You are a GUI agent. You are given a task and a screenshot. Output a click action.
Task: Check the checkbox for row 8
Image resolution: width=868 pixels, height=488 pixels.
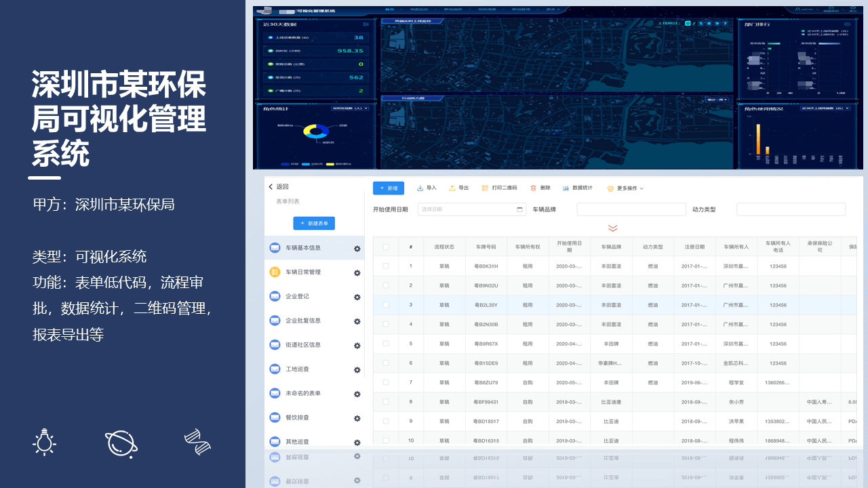(386, 402)
